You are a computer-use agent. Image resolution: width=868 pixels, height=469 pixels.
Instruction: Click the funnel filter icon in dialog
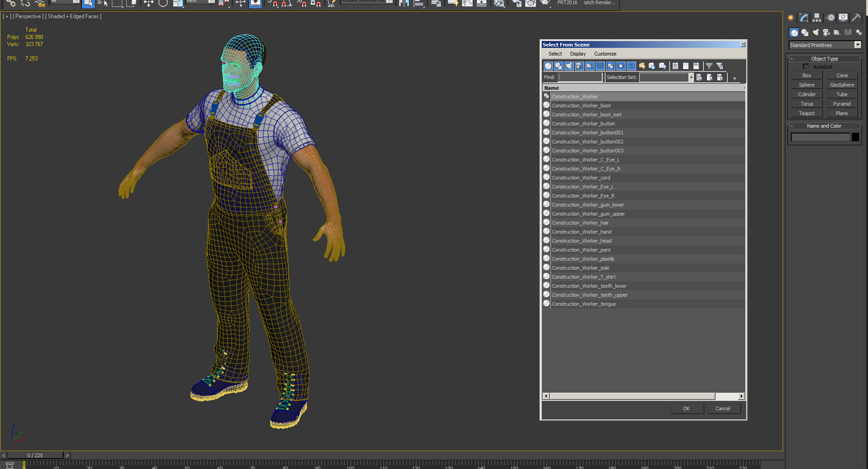point(709,66)
